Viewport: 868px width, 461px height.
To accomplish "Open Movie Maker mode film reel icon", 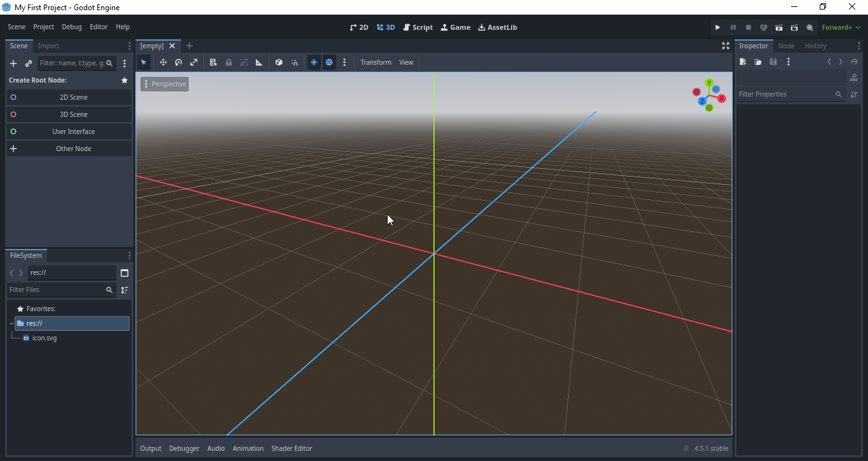I will coord(810,27).
